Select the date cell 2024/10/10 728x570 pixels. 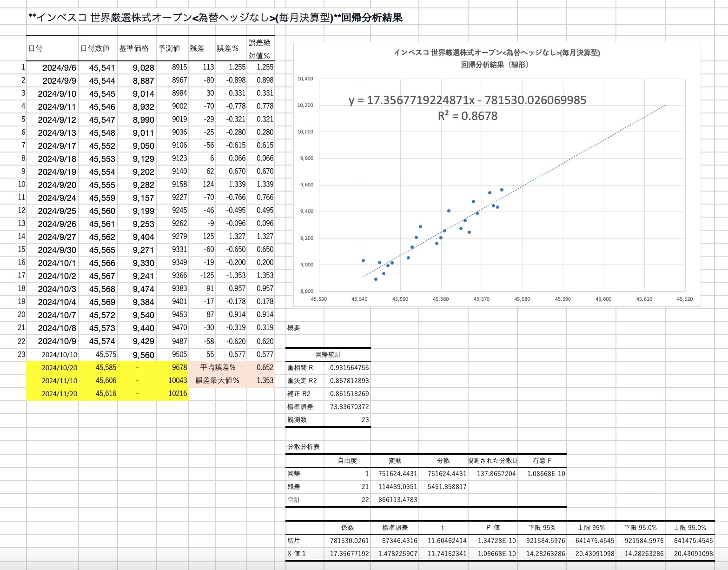point(60,354)
